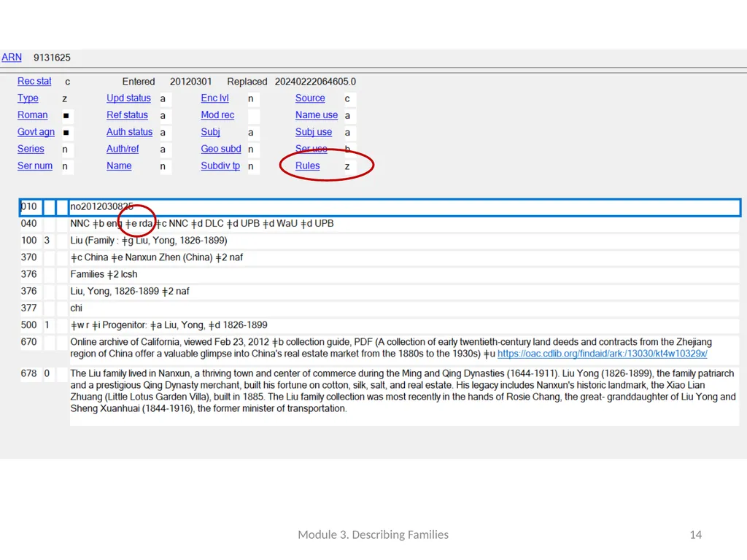The width and height of the screenshot is (747, 560).
Task: Click the ARN number 9131625
Action: 52,58
